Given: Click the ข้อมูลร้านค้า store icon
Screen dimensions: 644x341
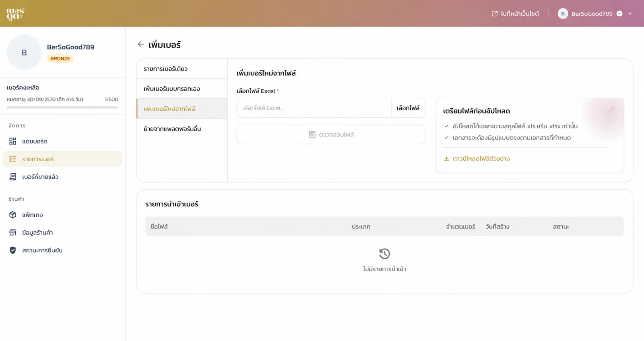Looking at the screenshot, I should click(13, 233).
